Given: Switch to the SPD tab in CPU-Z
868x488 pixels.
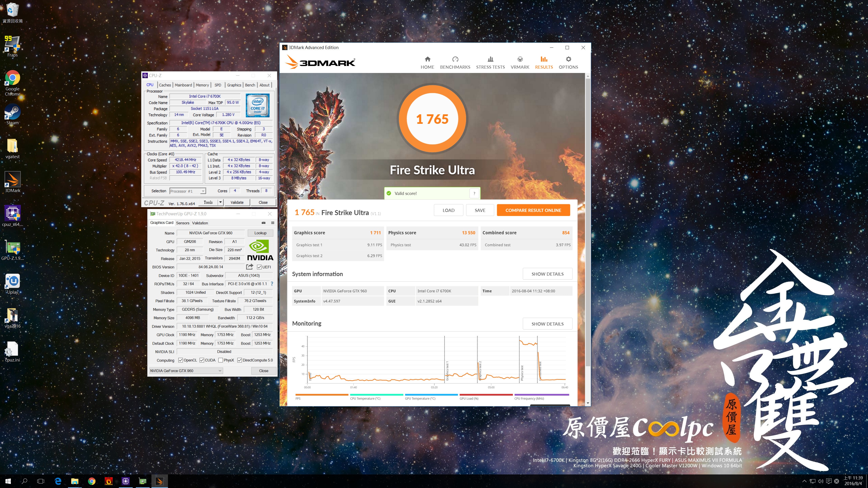Looking at the screenshot, I should click(x=218, y=85).
